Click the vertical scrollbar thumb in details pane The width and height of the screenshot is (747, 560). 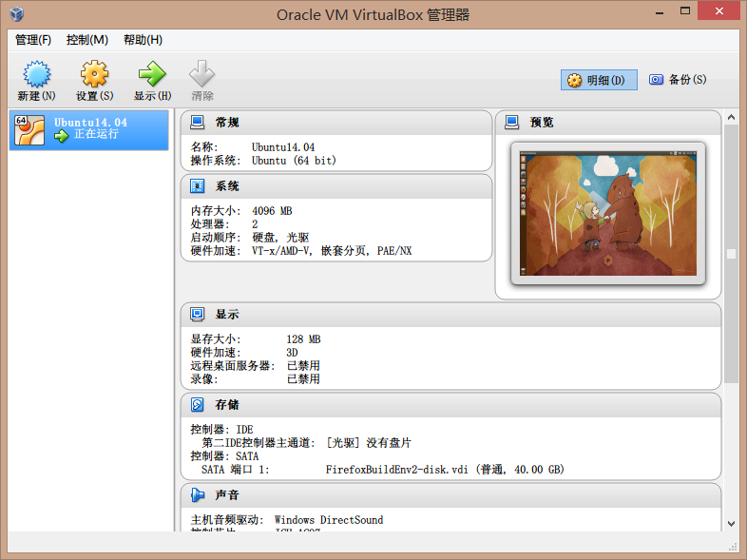tap(731, 254)
